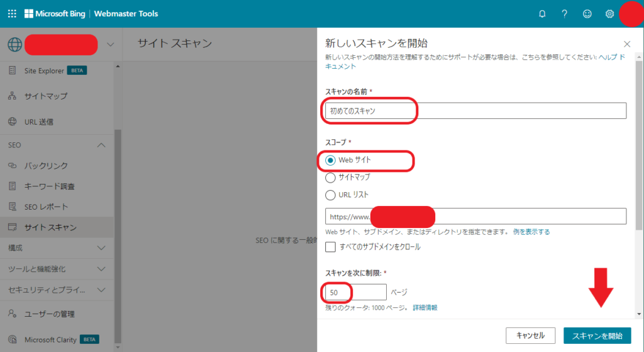644x352 pixels.
Task: Open the notifications bell
Action: 542,14
